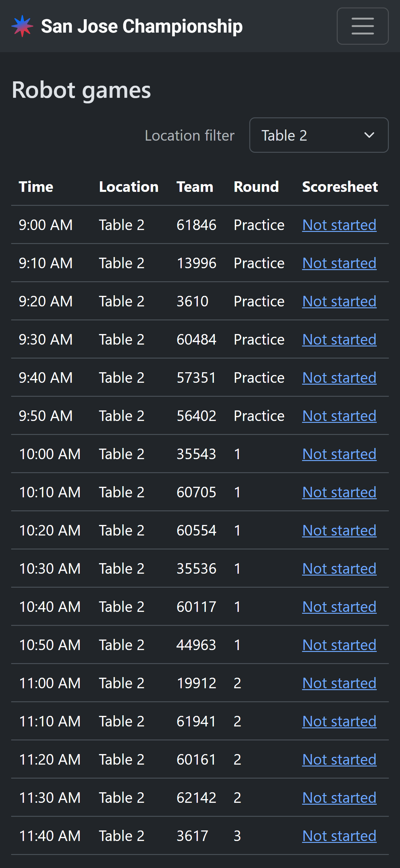Open scoresheet for team 57351
Viewport: 400px width, 868px height.
click(x=339, y=378)
